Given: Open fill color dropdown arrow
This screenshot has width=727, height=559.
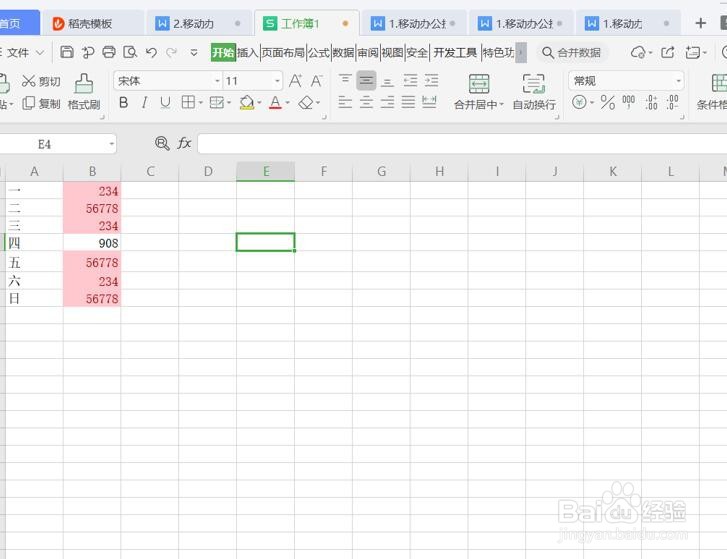Looking at the screenshot, I should click(x=259, y=102).
